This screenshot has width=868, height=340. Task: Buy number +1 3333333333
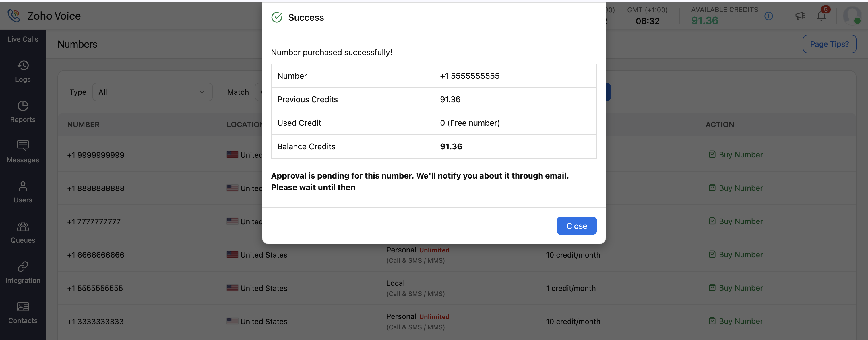[x=736, y=321]
